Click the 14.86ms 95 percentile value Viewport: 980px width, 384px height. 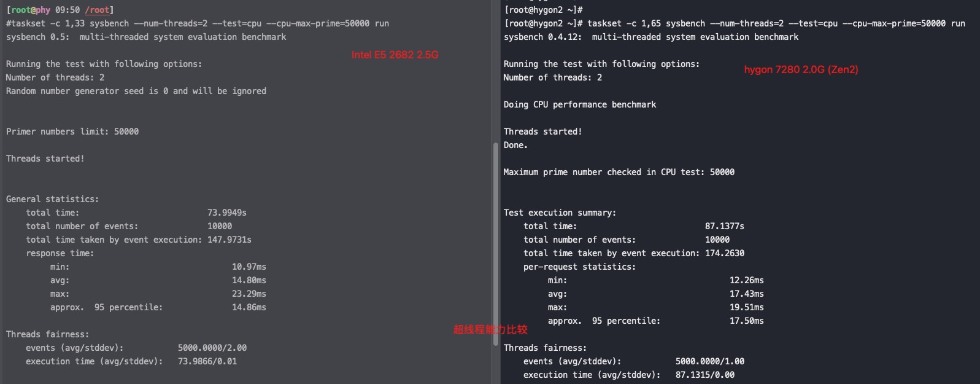(249, 307)
